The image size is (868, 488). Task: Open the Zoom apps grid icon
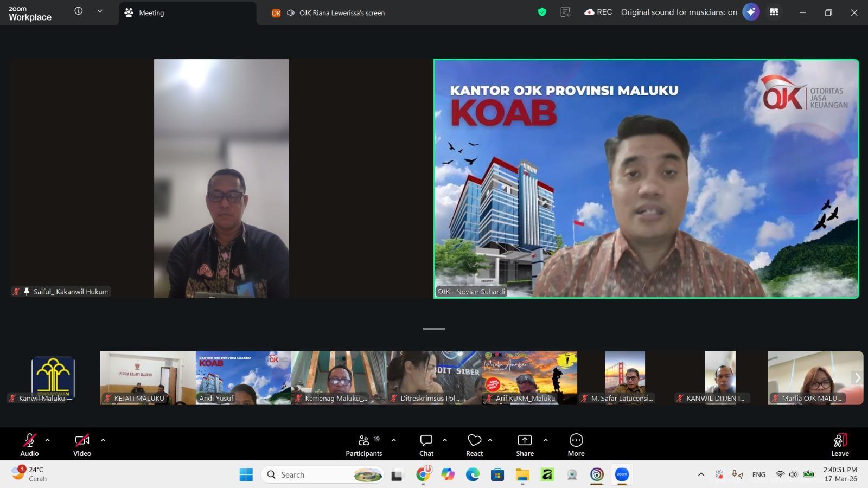(x=774, y=12)
